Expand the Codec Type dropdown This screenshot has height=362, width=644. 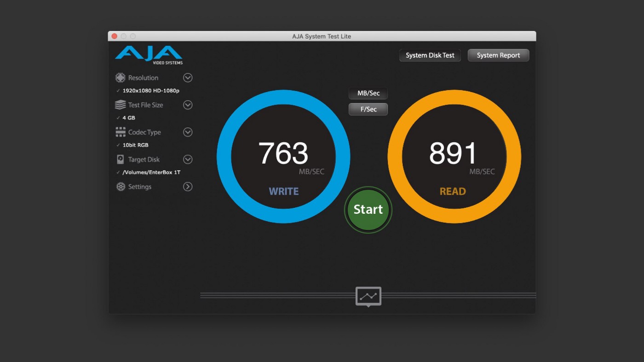[188, 132]
